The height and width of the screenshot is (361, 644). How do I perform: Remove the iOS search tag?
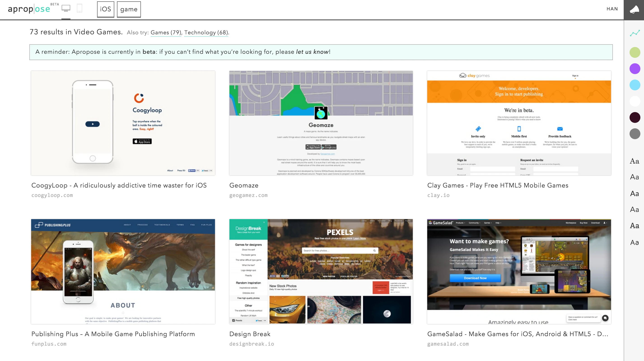(105, 9)
